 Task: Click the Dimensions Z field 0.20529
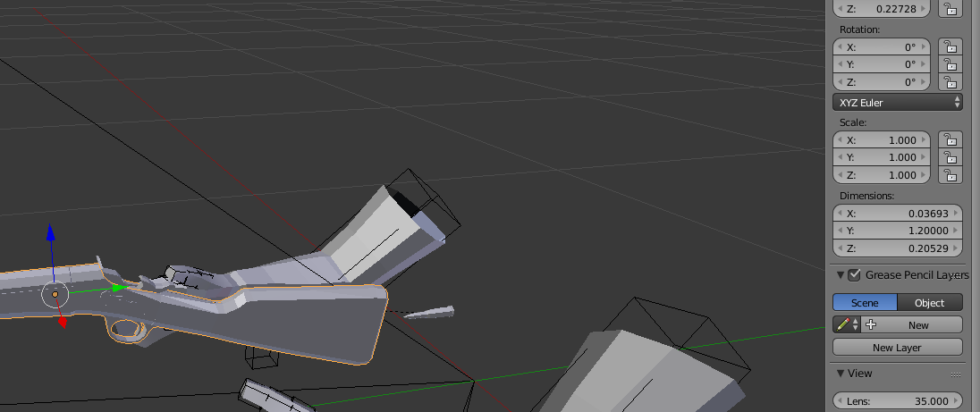pos(898,248)
